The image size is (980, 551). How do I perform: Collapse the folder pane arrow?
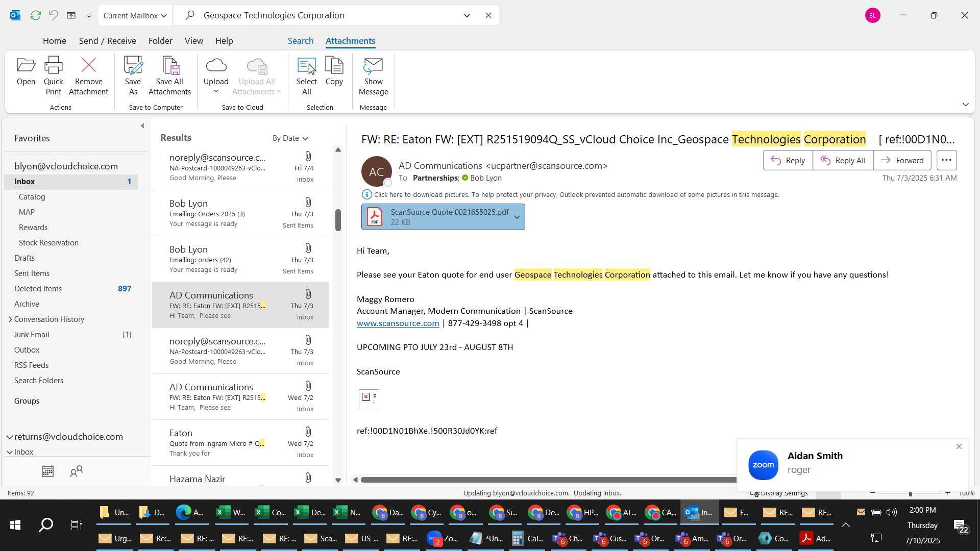pos(142,126)
